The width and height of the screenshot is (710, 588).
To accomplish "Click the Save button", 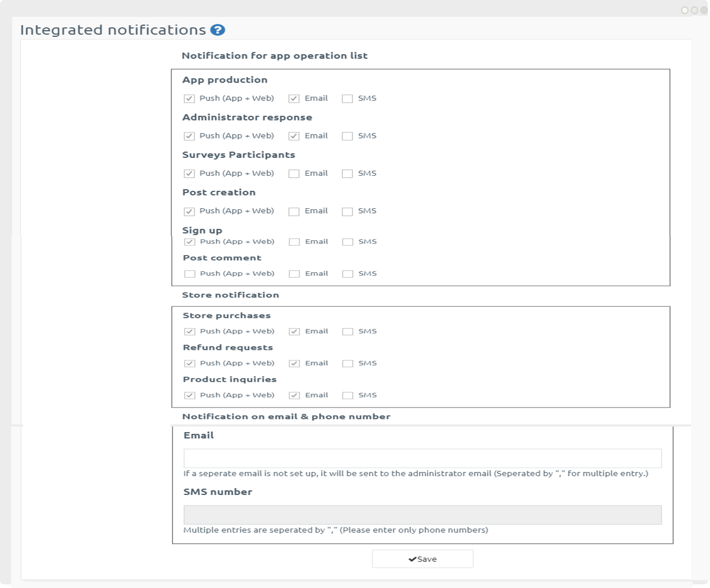I will point(422,559).
